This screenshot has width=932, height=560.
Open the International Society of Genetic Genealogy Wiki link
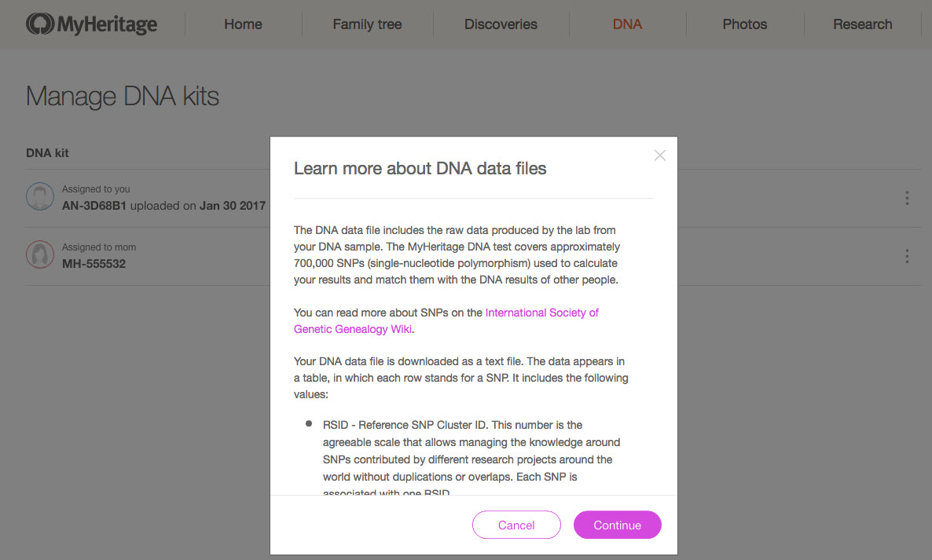coord(541,312)
